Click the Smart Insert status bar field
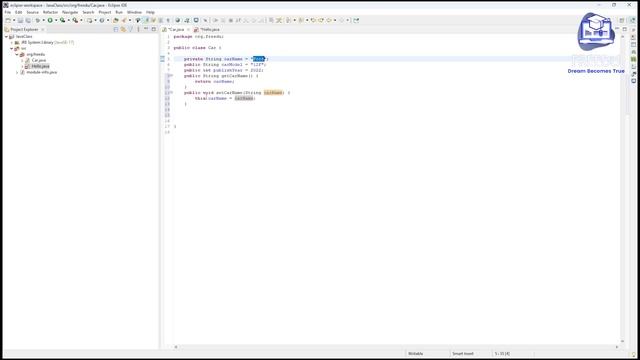 [x=463, y=353]
